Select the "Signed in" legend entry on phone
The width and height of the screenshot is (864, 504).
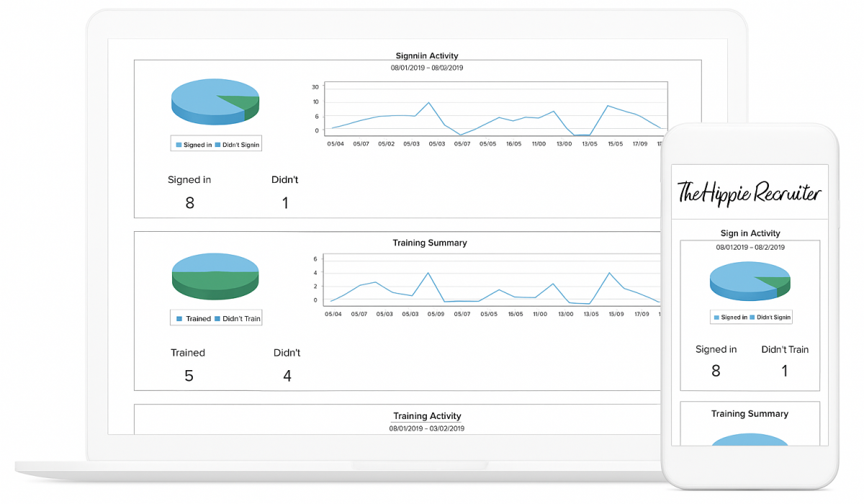tap(730, 317)
